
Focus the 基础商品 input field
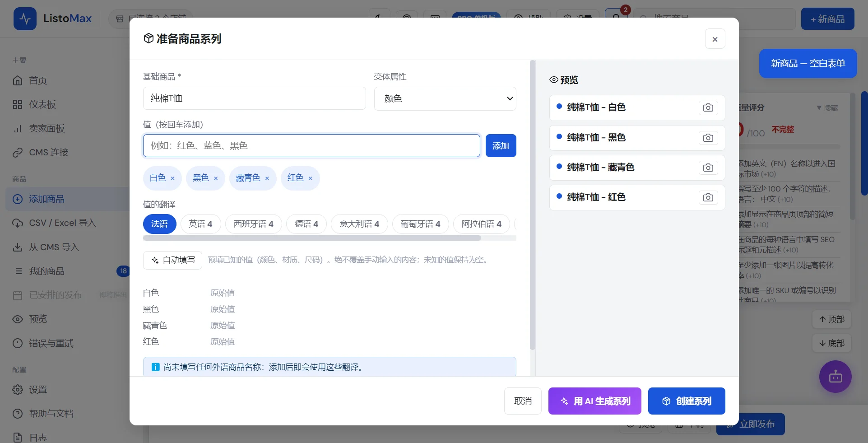(x=255, y=98)
